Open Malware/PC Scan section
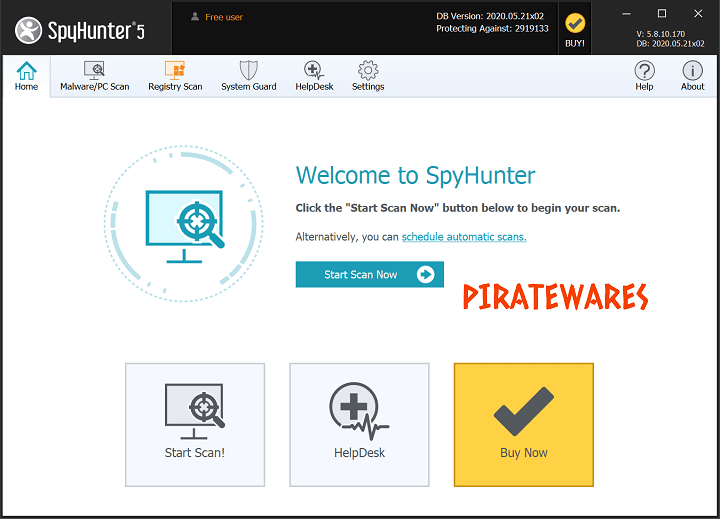 (x=95, y=76)
